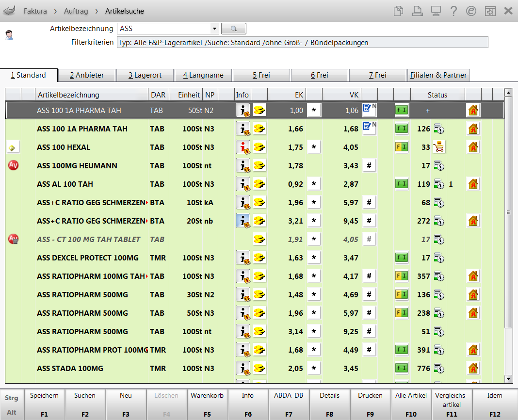
Task: Click pill icon in ASS AL 100 TAH row
Action: (x=259, y=184)
